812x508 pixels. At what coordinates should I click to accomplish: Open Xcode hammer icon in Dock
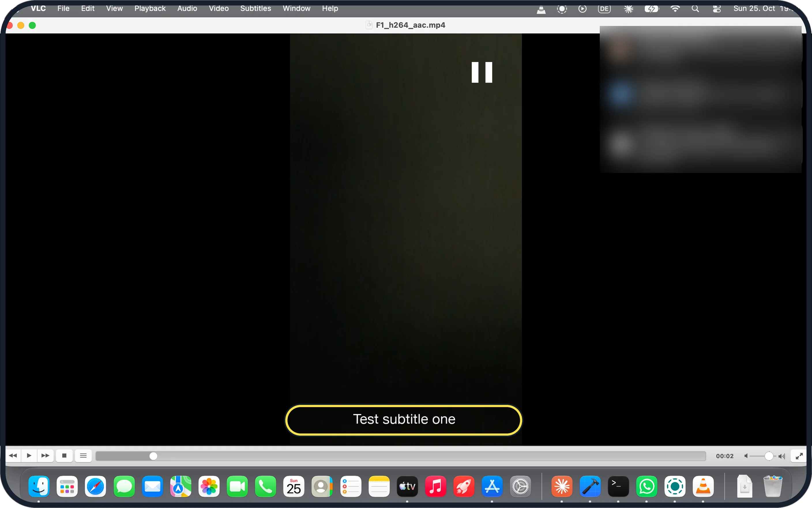590,486
